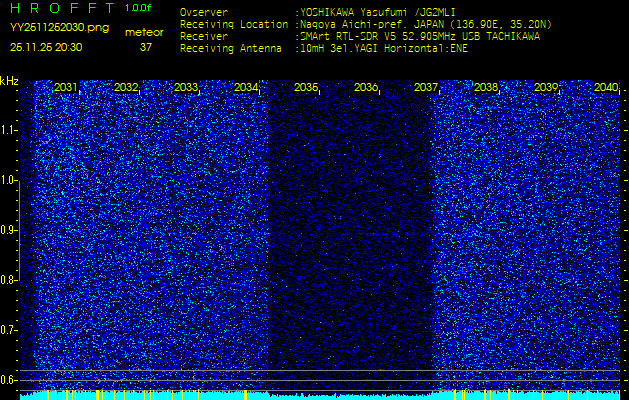
Task: Click the 2032 time marker
Action: pos(126,87)
